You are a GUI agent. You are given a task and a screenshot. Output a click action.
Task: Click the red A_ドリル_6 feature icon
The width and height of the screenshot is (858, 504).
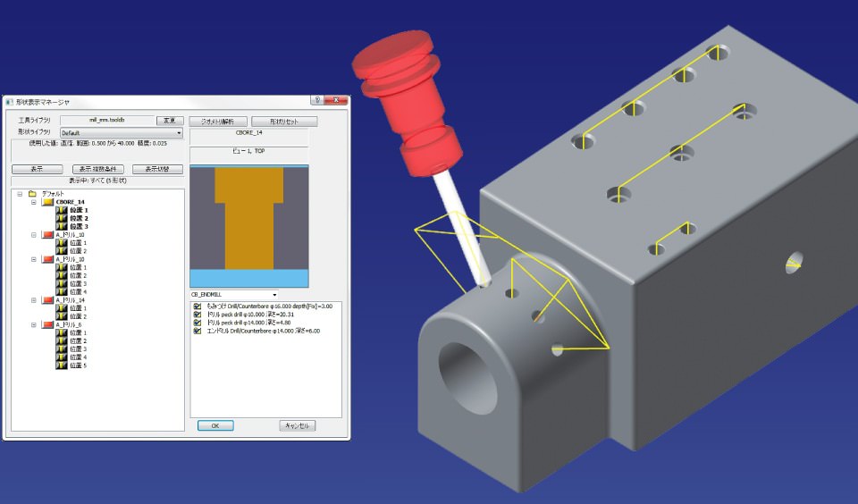click(x=48, y=324)
